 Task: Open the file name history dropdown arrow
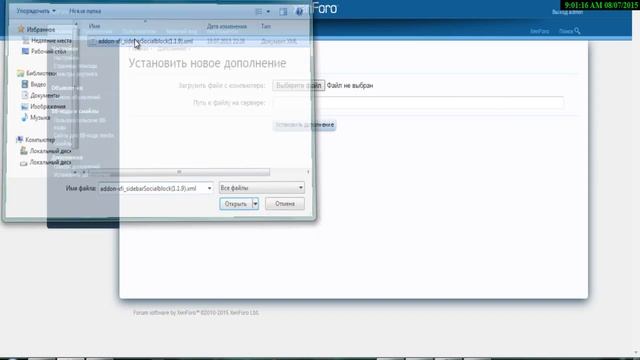[x=209, y=188]
